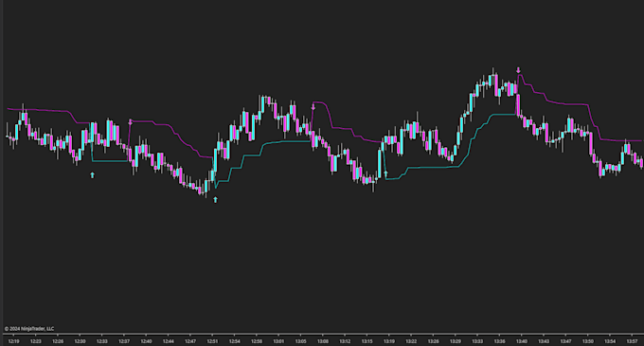Click the 13:19 time axis label
The height and width of the screenshot is (346, 644).
pyautogui.click(x=389, y=341)
